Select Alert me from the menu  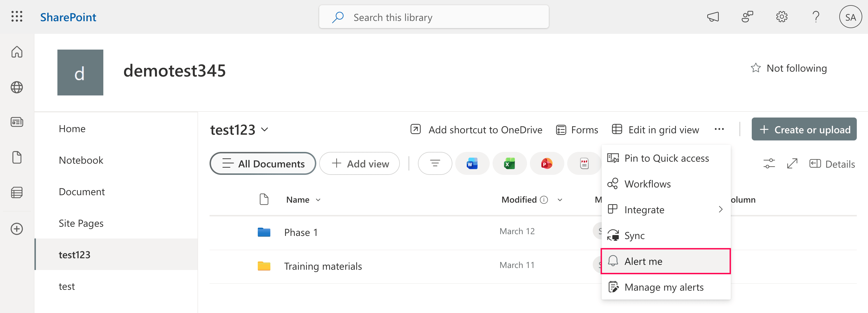[x=644, y=261]
